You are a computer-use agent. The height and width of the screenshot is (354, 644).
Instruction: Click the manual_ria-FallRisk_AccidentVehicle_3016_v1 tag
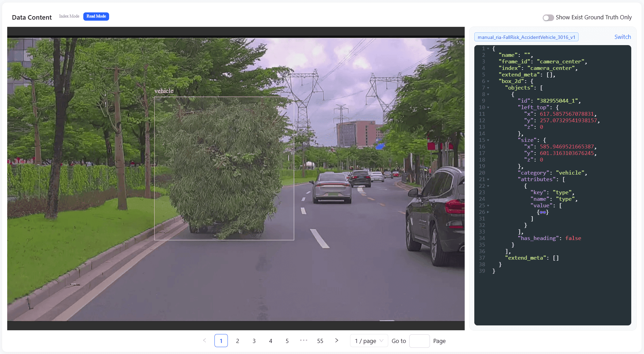click(x=526, y=37)
